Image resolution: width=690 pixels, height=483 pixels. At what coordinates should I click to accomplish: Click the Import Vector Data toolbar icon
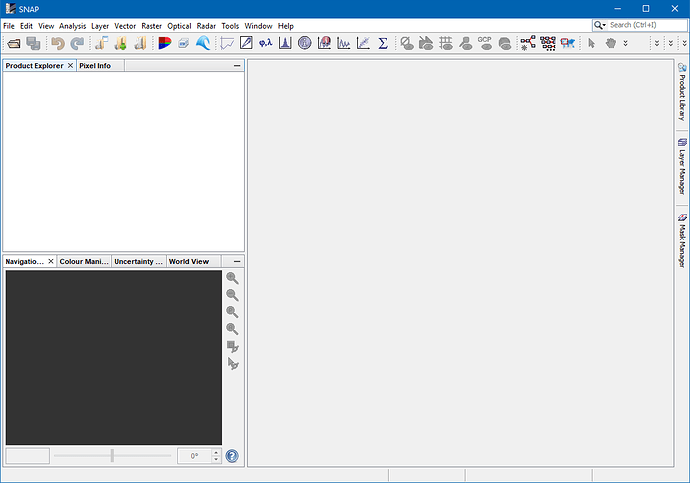tap(102, 43)
